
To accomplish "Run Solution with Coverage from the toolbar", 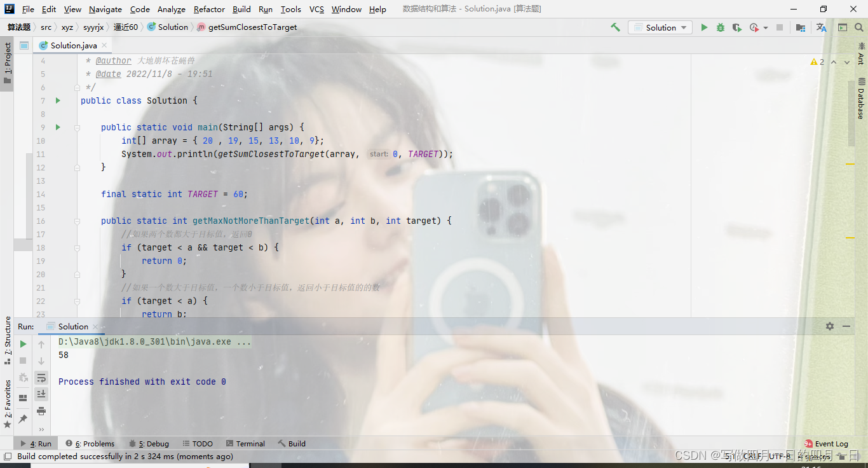I will [x=737, y=27].
